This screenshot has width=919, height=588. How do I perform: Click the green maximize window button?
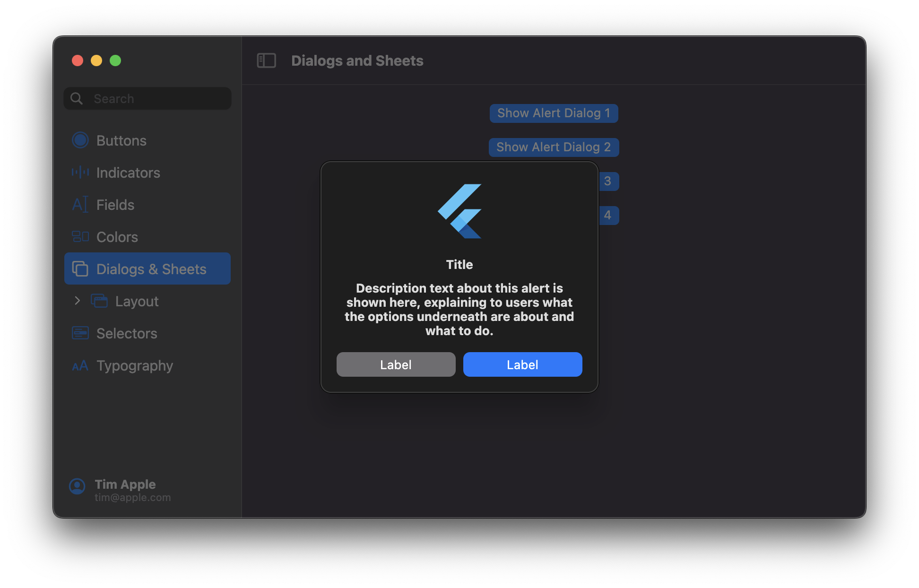[x=115, y=61]
